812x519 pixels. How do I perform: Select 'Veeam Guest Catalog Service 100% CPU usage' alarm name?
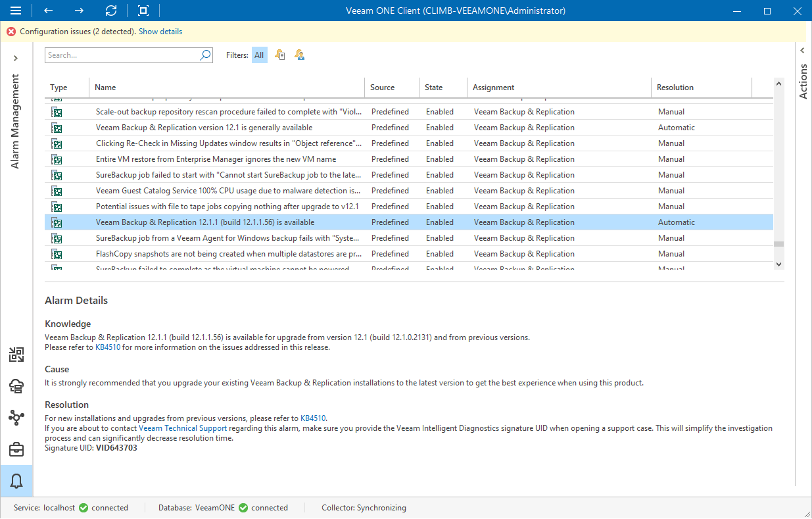[x=228, y=191]
